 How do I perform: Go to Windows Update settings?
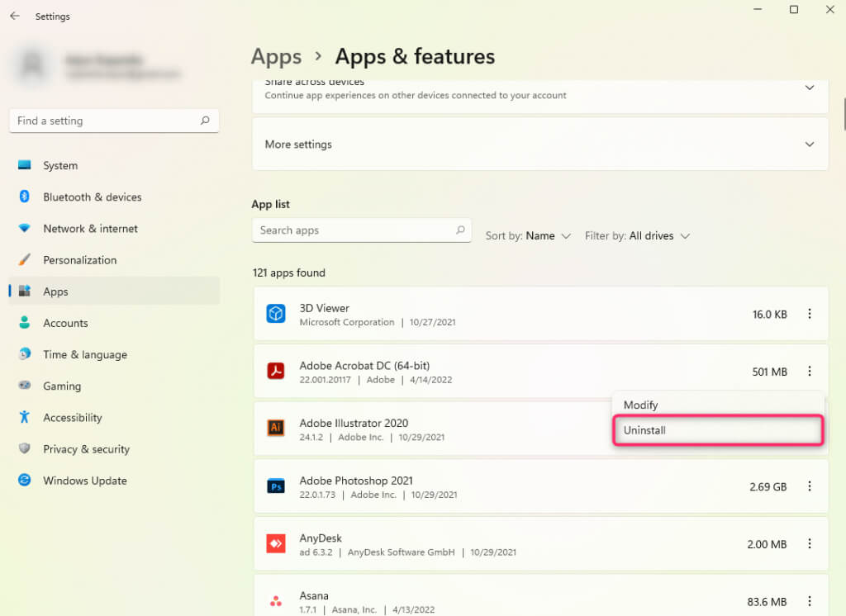click(x=85, y=481)
